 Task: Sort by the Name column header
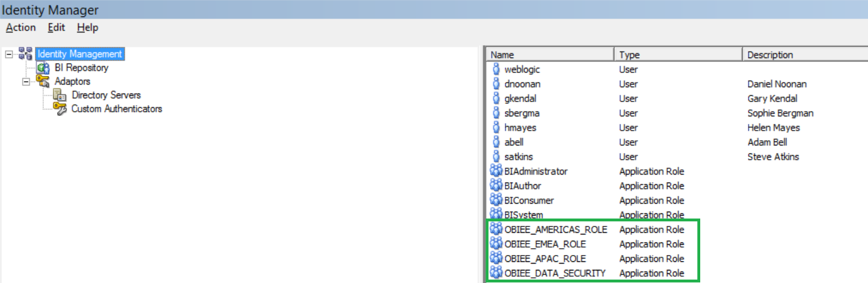550,55
